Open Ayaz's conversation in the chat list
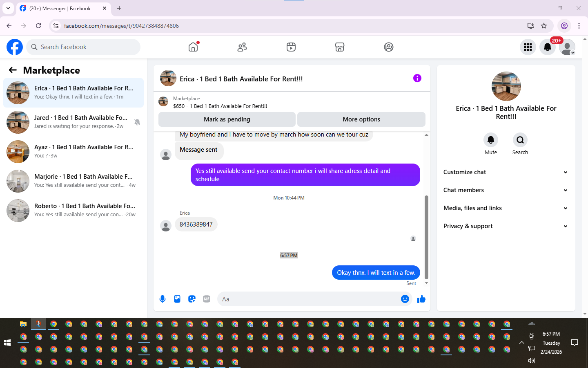Viewport: 588px width, 368px height. click(x=73, y=152)
